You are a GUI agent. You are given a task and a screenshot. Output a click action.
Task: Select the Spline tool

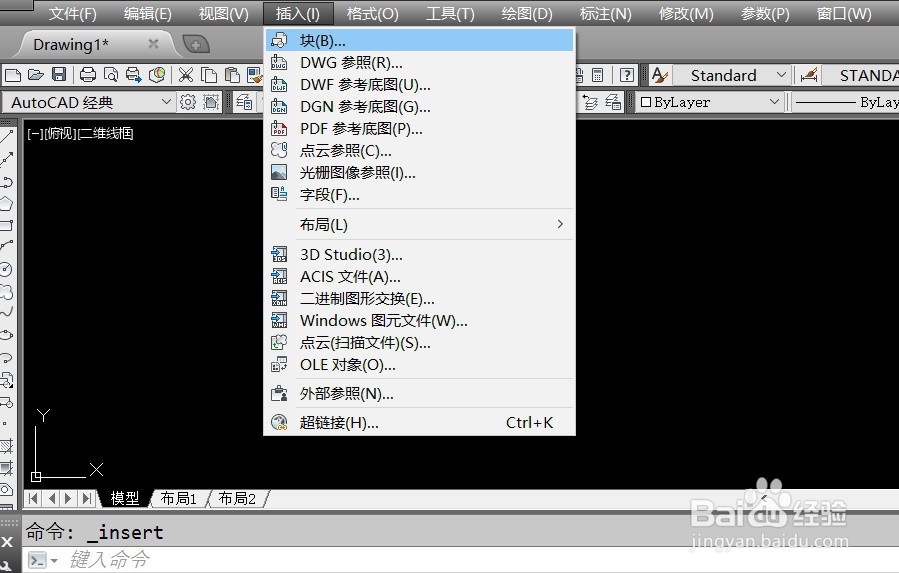click(7, 313)
